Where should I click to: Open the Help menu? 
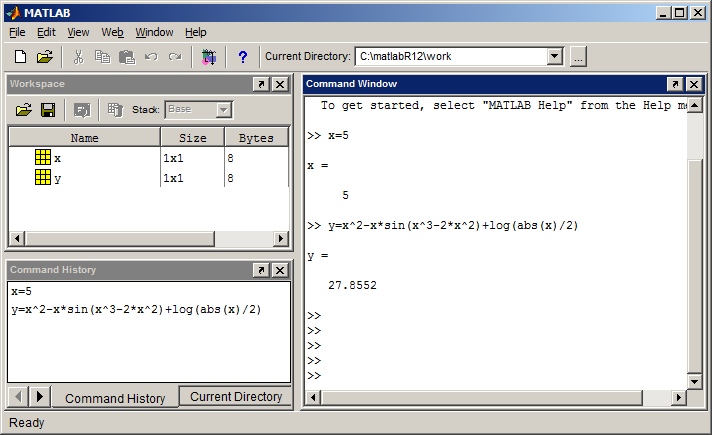196,32
